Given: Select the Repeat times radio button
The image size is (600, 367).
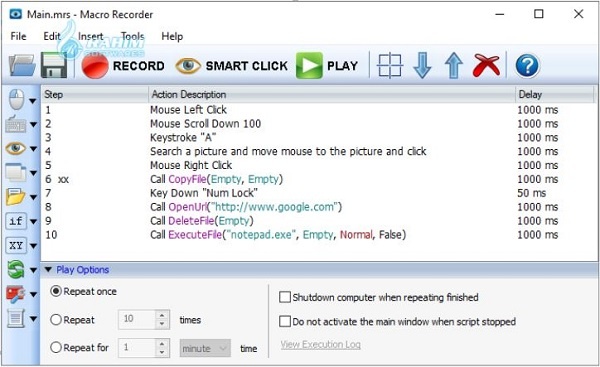Looking at the screenshot, I should (56, 320).
